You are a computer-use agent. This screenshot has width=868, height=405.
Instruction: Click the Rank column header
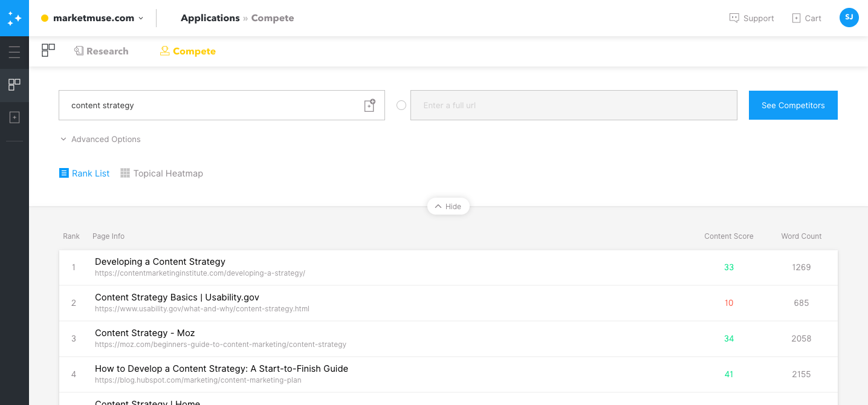(71, 236)
